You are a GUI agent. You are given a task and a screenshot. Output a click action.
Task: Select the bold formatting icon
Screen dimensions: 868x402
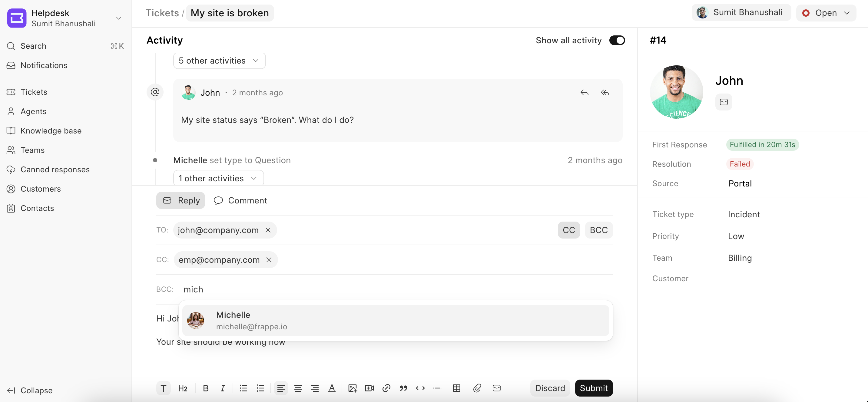tap(205, 388)
